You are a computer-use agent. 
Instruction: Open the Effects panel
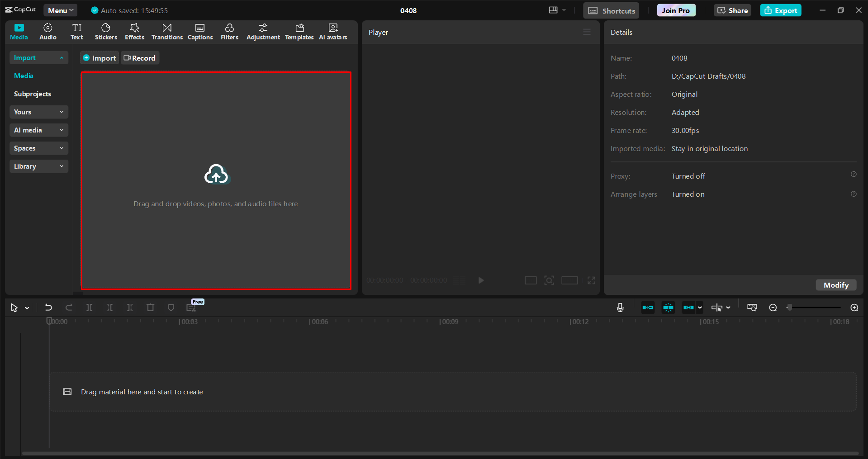click(134, 32)
